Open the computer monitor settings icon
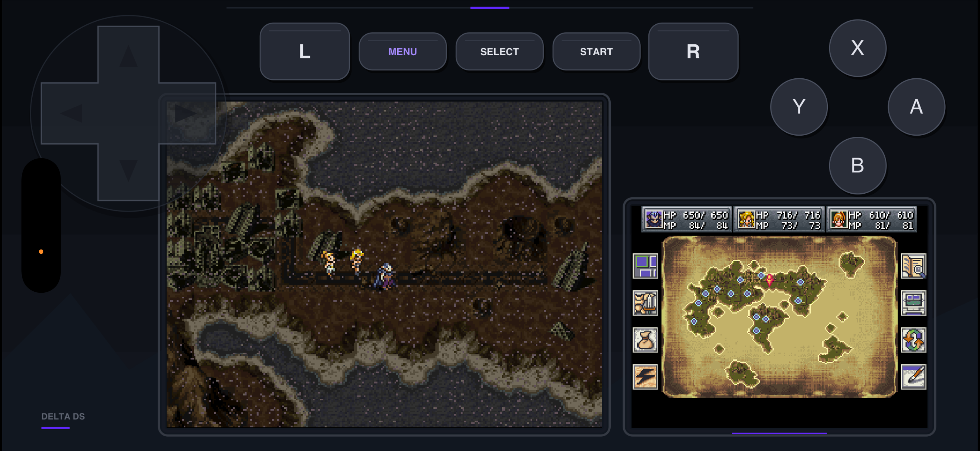 [x=913, y=303]
